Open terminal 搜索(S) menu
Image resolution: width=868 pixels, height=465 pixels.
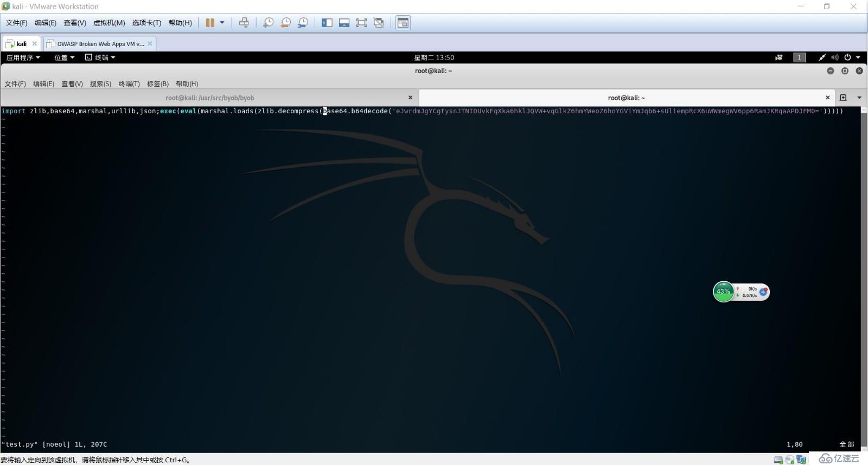[x=100, y=84]
